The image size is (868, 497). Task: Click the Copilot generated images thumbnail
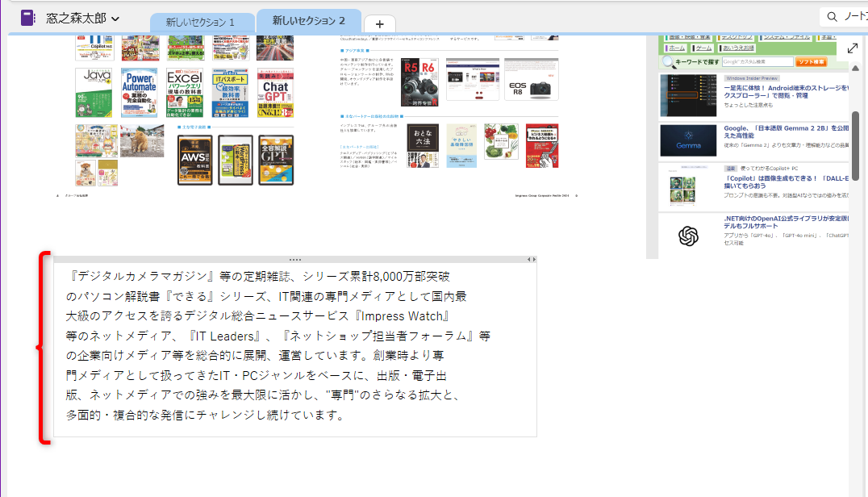682,188
